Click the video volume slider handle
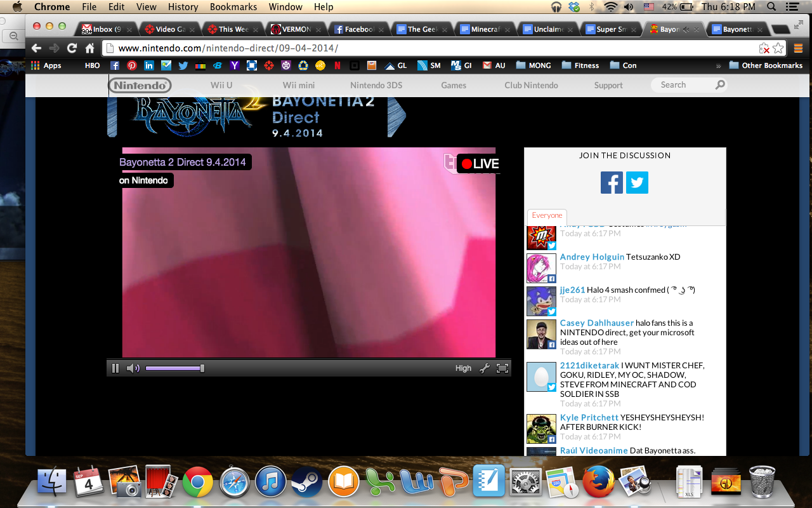Viewport: 812px width, 508px height. (x=202, y=368)
